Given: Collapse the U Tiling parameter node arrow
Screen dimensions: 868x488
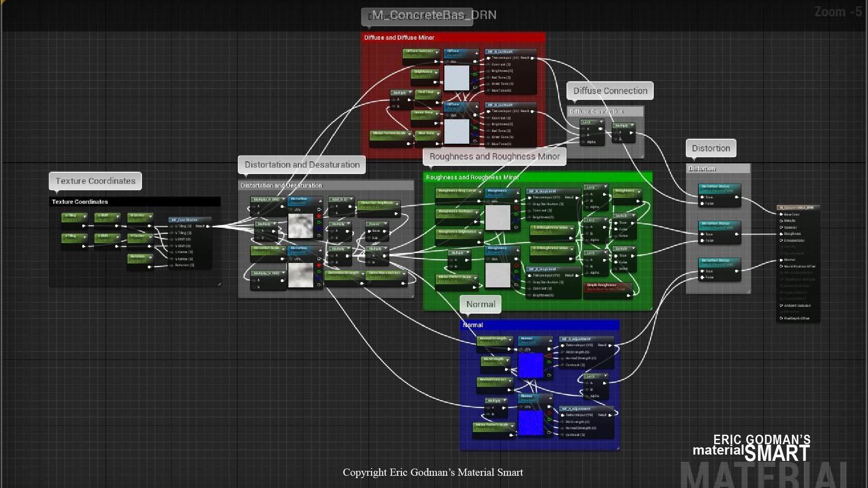Looking at the screenshot, I should pos(85,216).
